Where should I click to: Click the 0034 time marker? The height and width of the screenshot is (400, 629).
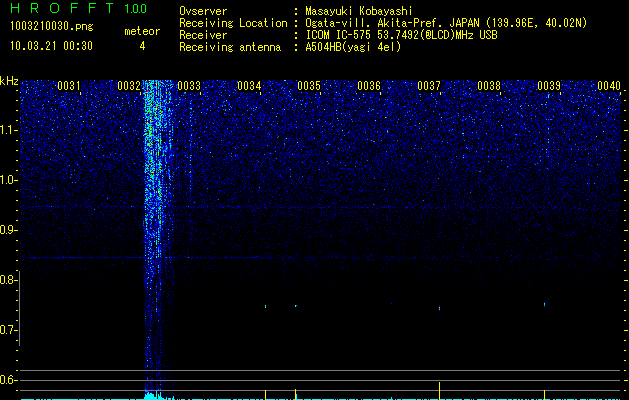249,85
